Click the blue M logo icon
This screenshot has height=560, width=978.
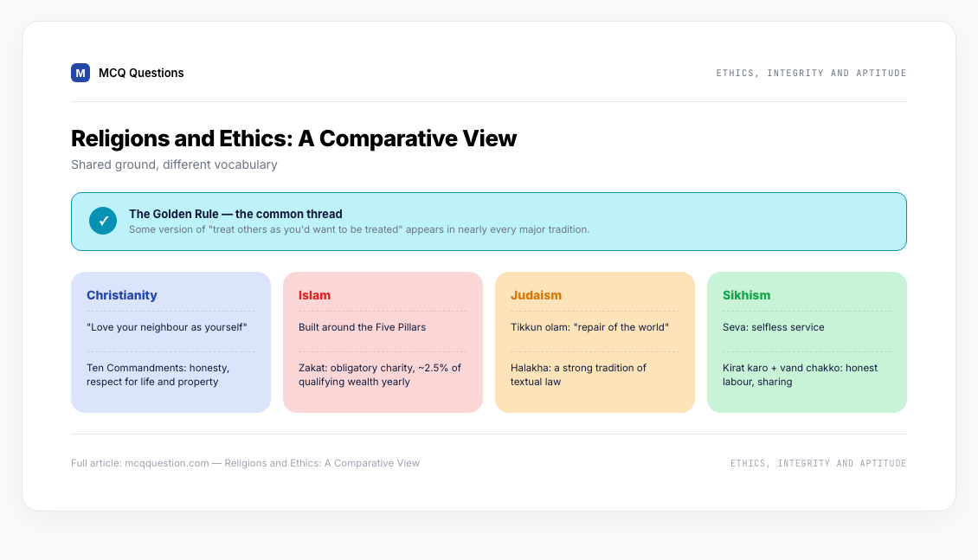click(80, 73)
